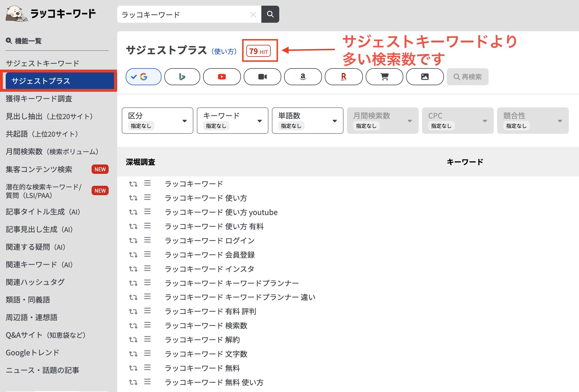Open Googleトレンド in sidebar
Screen dimensions: 579x392
pos(33,353)
